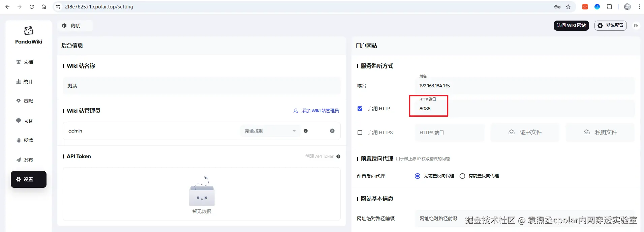Open site info icon in address bar
644x232 pixels.
[58, 7]
